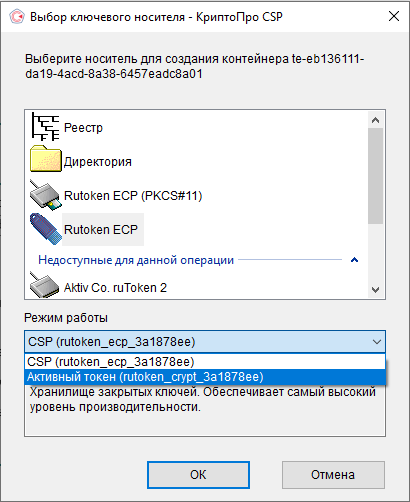This screenshot has height=502, width=410.
Task: Click the КриптоПро CSP logo in title bar
Action: 17,16
